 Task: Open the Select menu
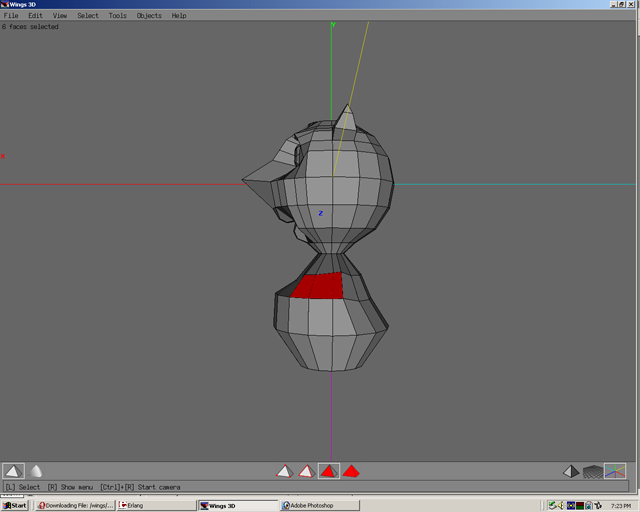pyautogui.click(x=88, y=16)
